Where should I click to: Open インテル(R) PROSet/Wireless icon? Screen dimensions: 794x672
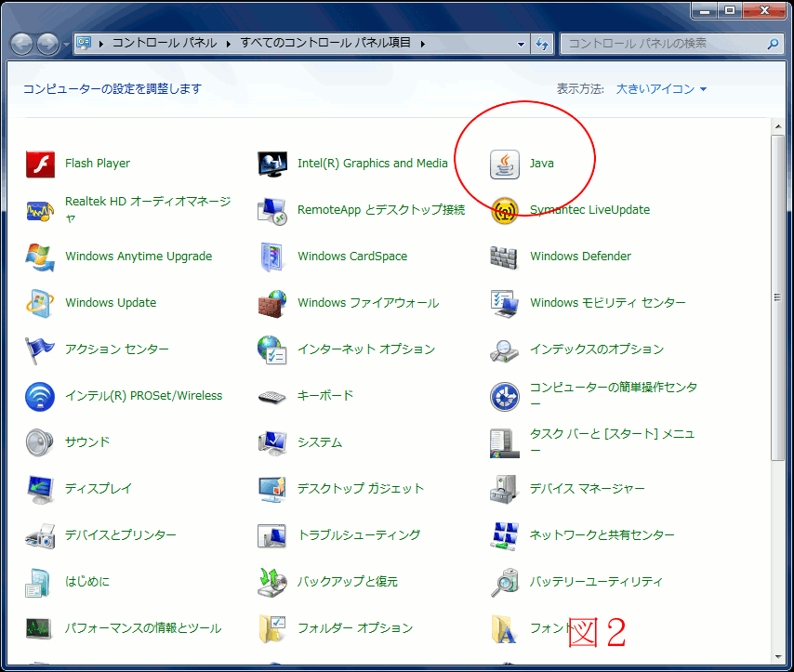[x=40, y=396]
